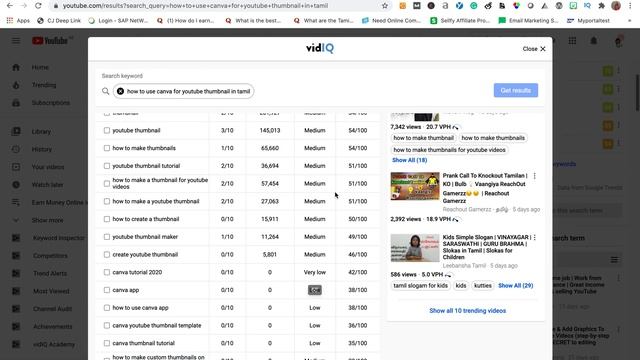
Task: Check 'youtube thumbnail tutorial' keyword box
Action: pyautogui.click(x=107, y=166)
